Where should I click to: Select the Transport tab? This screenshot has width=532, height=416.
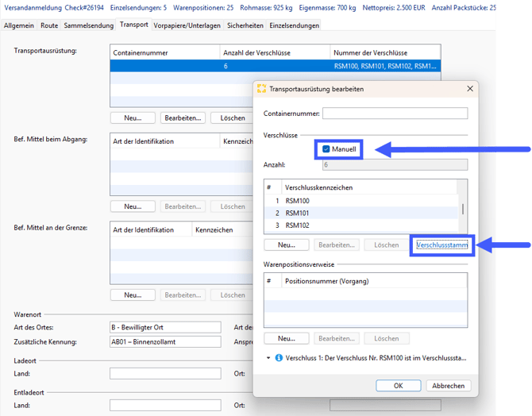pos(134,25)
